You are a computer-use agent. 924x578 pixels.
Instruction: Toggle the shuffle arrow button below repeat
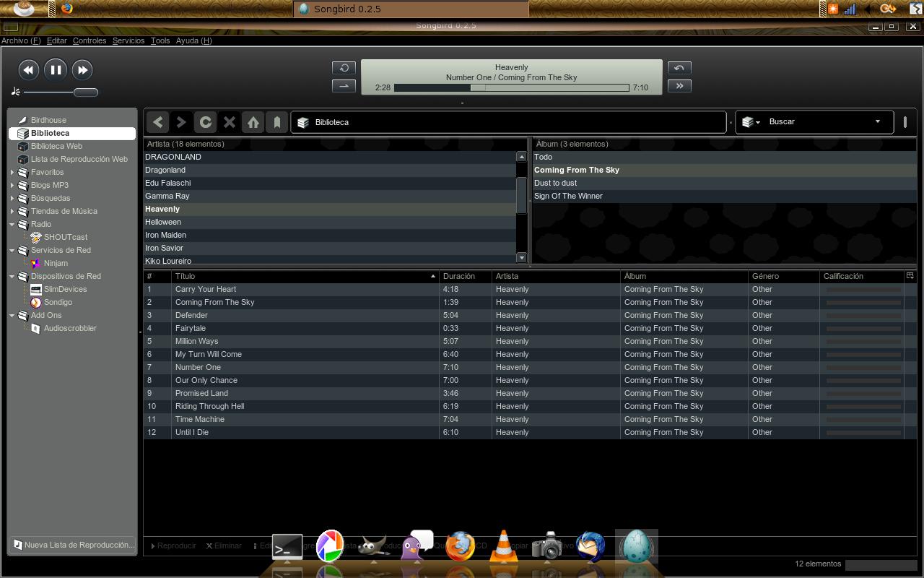point(344,86)
